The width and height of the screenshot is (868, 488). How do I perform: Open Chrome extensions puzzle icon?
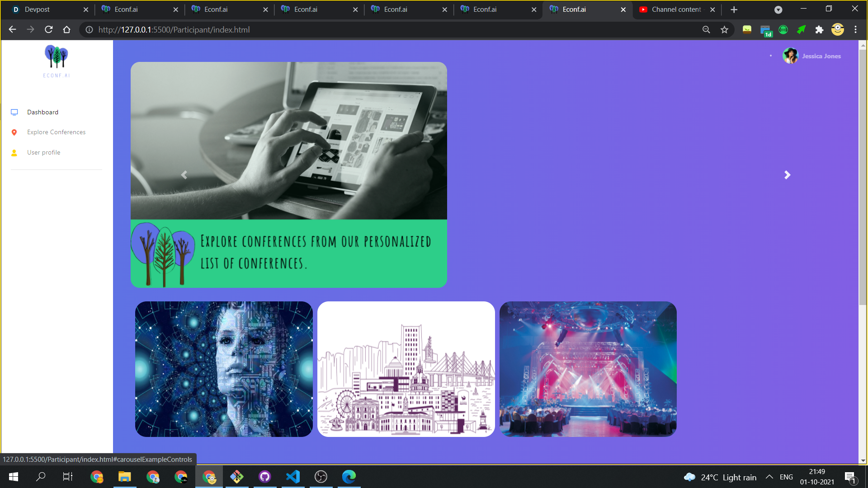tap(819, 30)
